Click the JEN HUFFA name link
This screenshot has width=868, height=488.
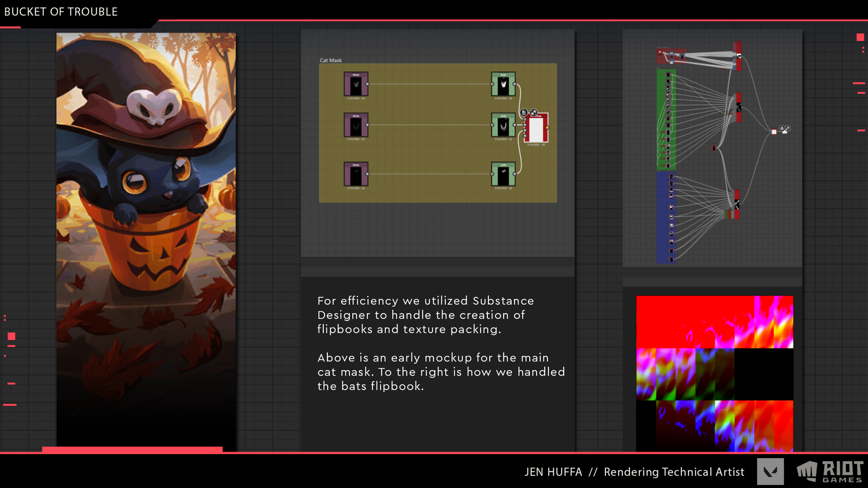point(553,472)
